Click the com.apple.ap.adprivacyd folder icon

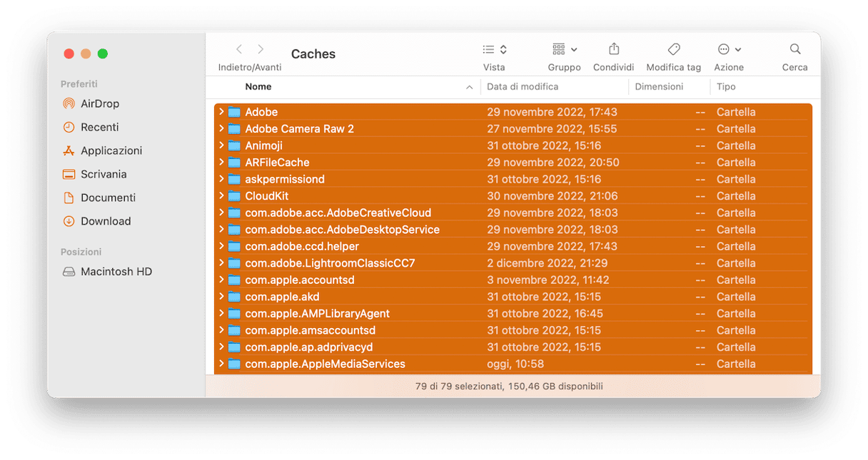point(234,347)
